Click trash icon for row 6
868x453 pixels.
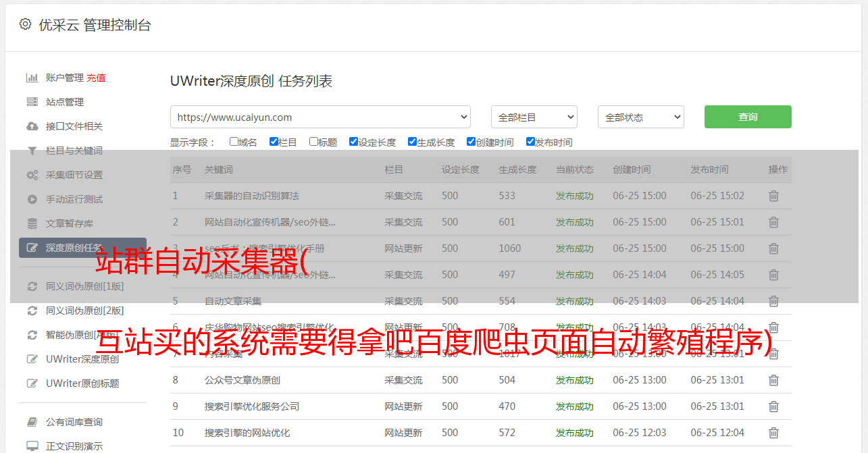pyautogui.click(x=773, y=327)
